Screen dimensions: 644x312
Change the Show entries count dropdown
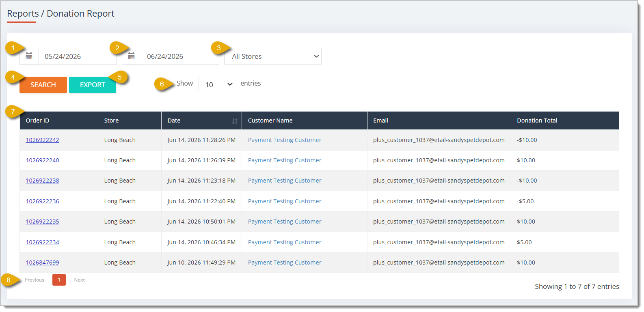(x=217, y=84)
